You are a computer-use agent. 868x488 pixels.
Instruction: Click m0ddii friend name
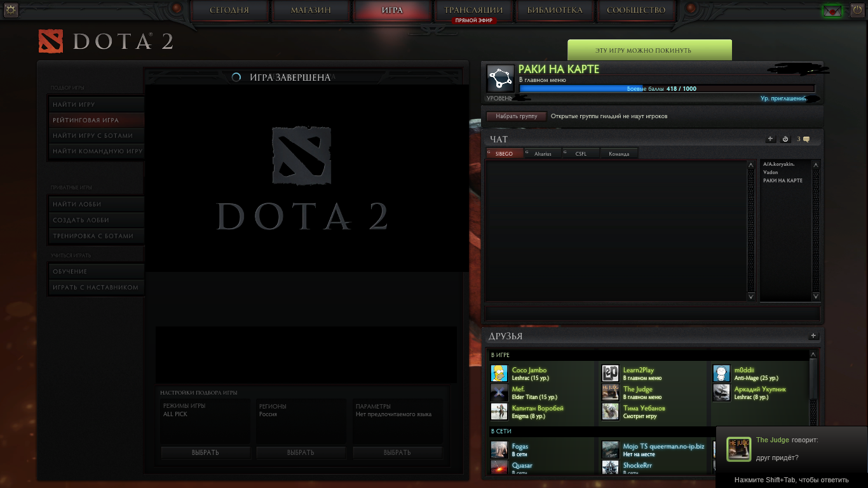point(743,370)
